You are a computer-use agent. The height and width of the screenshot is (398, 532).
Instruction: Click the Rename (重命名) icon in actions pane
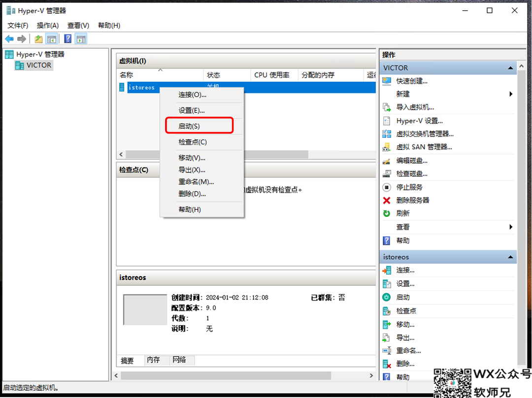coord(387,351)
